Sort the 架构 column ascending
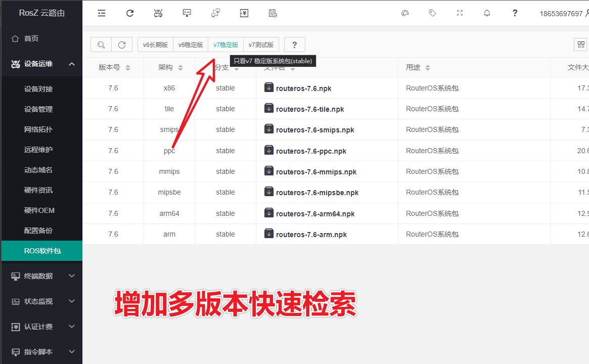589x364 pixels. click(x=179, y=67)
